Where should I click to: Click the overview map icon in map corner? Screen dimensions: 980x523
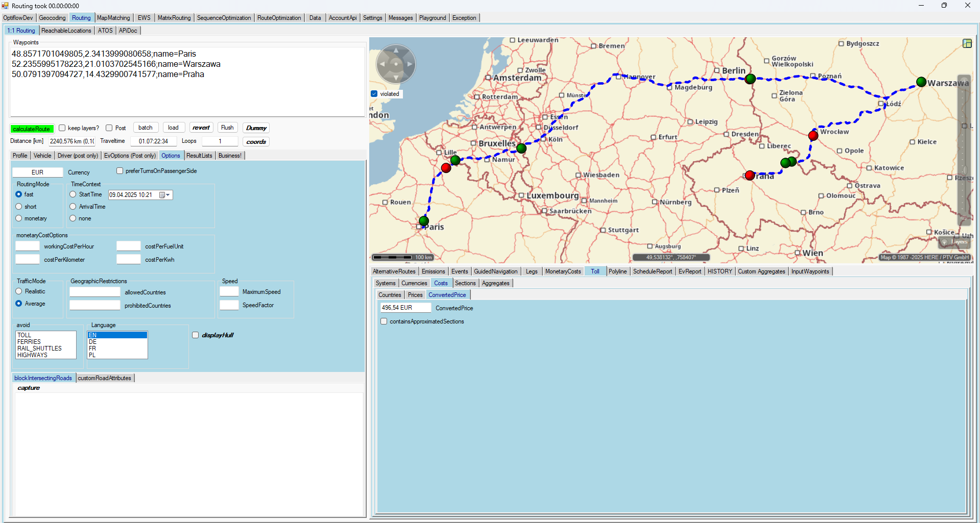point(967,43)
